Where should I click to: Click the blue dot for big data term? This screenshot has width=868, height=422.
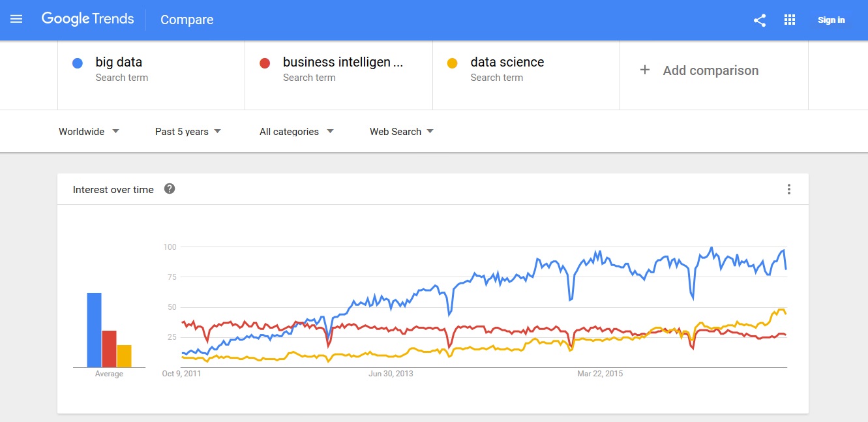pos(78,63)
